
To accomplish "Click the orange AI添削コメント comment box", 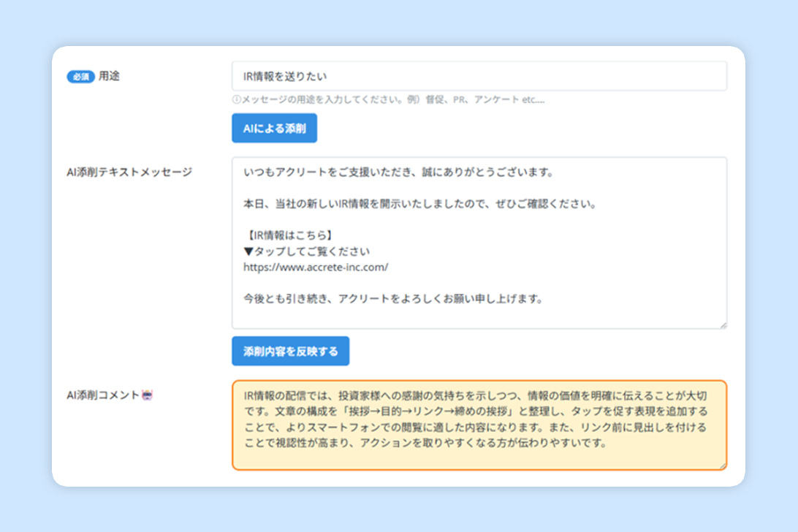I will click(x=479, y=424).
